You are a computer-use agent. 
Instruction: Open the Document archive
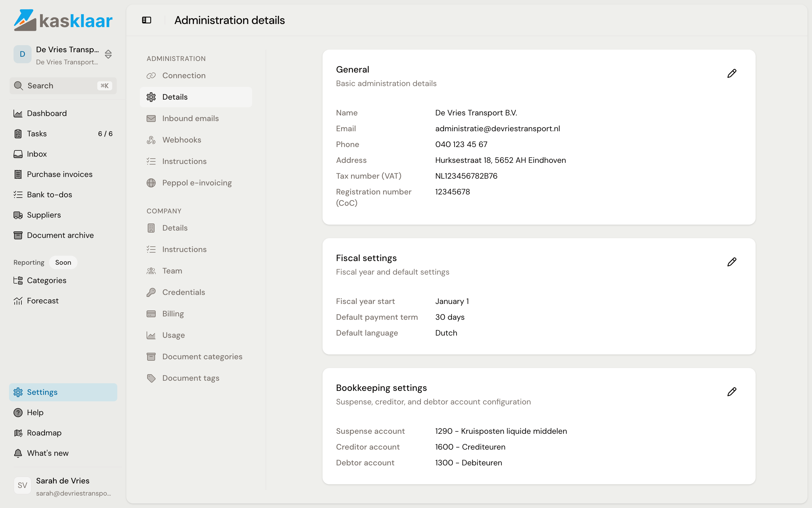[63, 236]
